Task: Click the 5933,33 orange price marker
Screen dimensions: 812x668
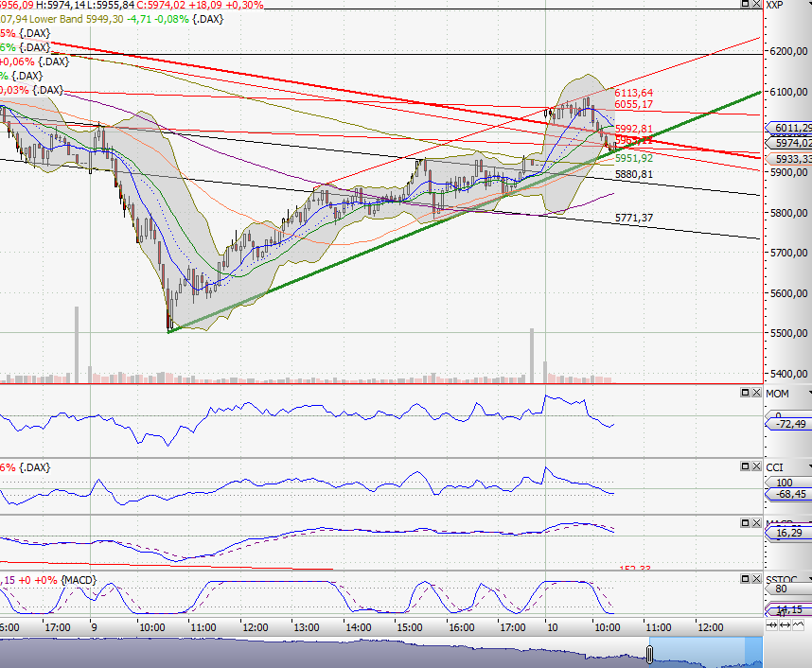Action: click(x=788, y=159)
